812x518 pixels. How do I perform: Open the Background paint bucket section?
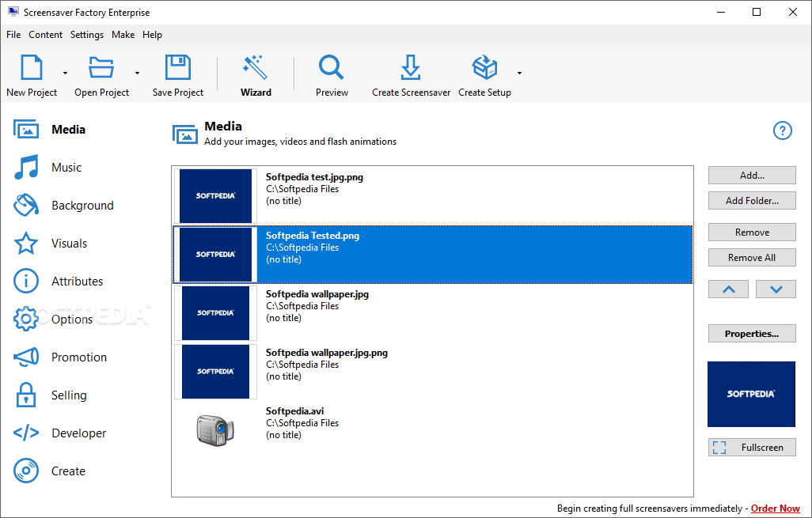point(26,205)
